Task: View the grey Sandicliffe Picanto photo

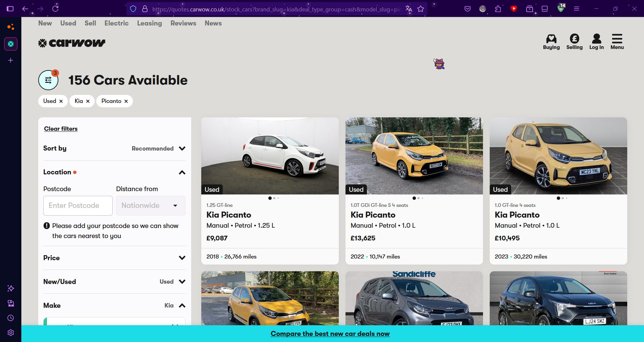Action: (414, 298)
